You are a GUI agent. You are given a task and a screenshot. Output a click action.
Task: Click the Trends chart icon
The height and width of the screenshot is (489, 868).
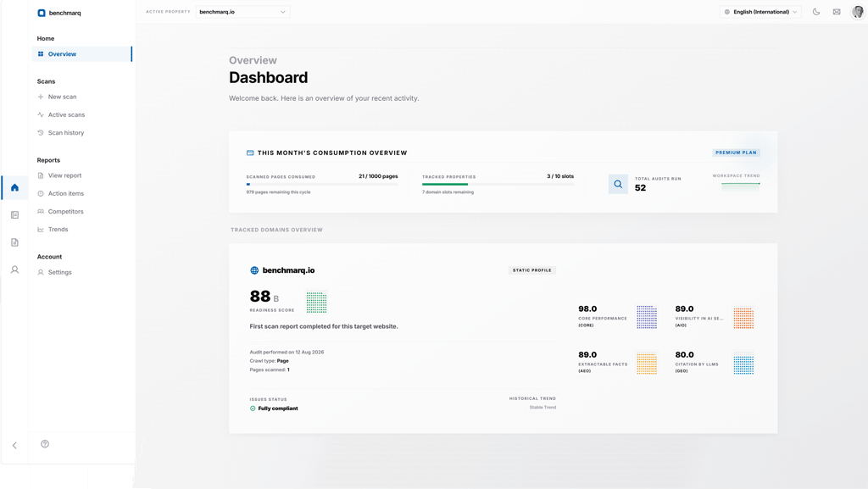(x=41, y=230)
